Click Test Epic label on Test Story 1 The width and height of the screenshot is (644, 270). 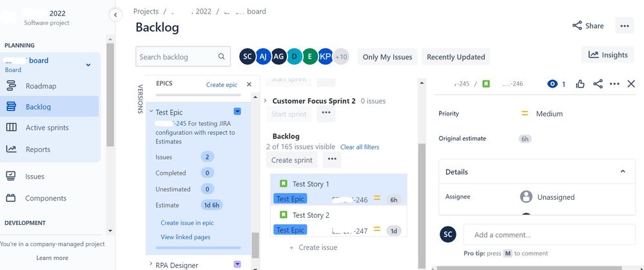pos(290,199)
